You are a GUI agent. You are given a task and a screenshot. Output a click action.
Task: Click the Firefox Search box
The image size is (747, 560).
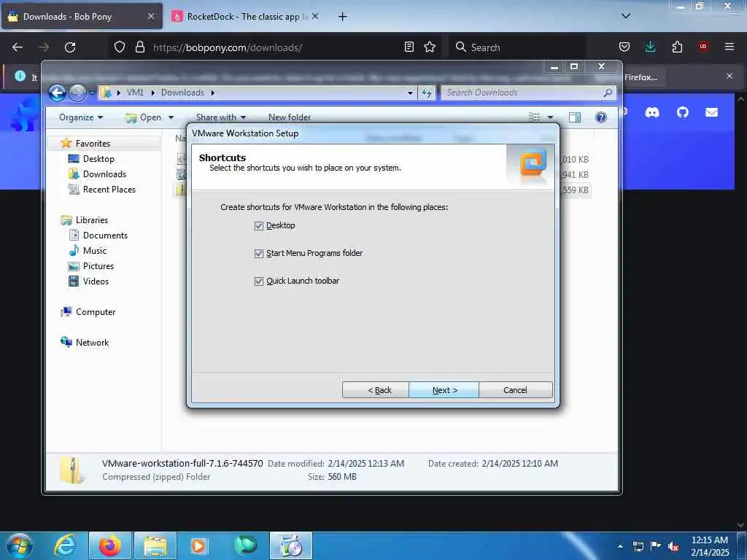[x=518, y=47]
